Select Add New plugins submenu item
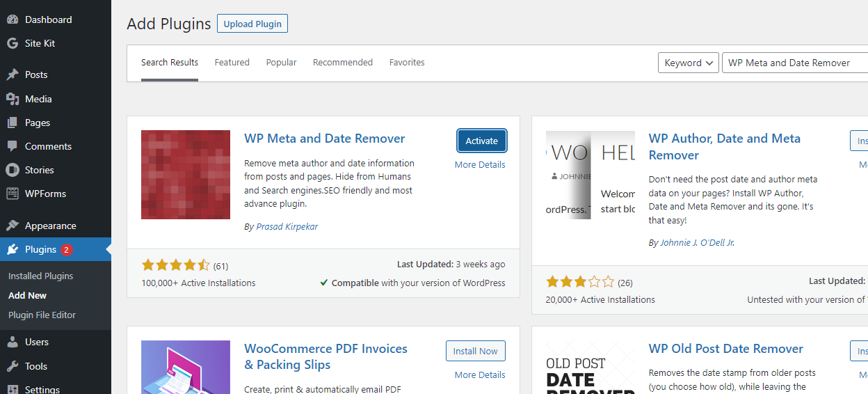Screen dimensions: 868x394 tap(28, 295)
